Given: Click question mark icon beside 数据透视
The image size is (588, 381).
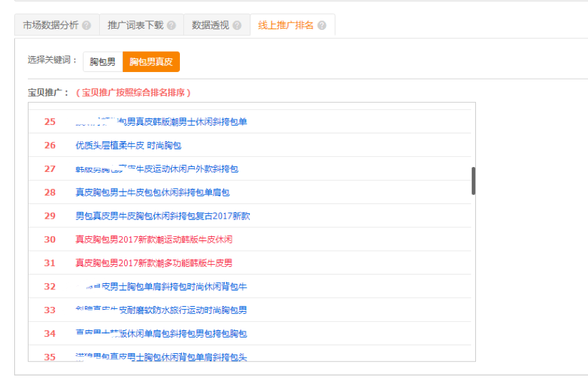Looking at the screenshot, I should [x=236, y=26].
